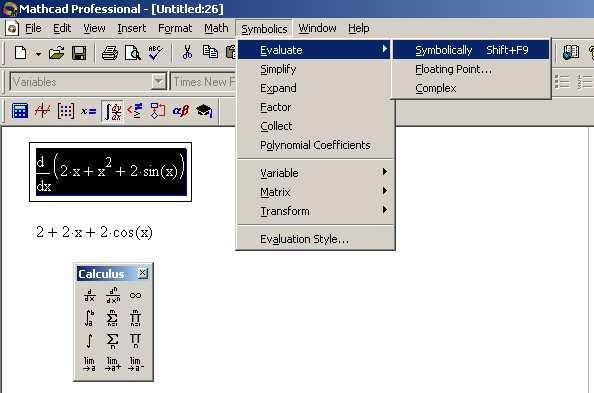The width and height of the screenshot is (594, 393).
Task: Expand the Evaluate submenu
Action: click(314, 50)
